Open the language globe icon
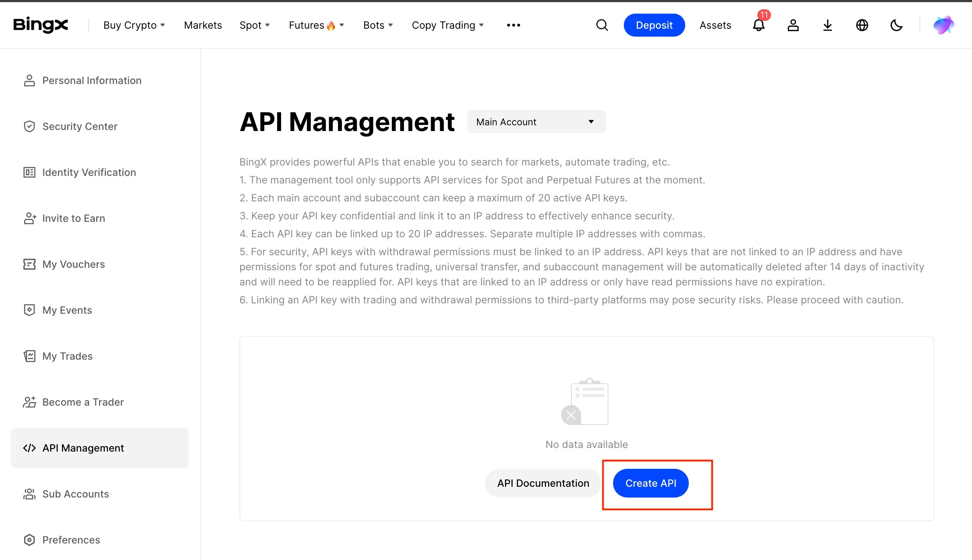This screenshot has width=972, height=560. (862, 25)
